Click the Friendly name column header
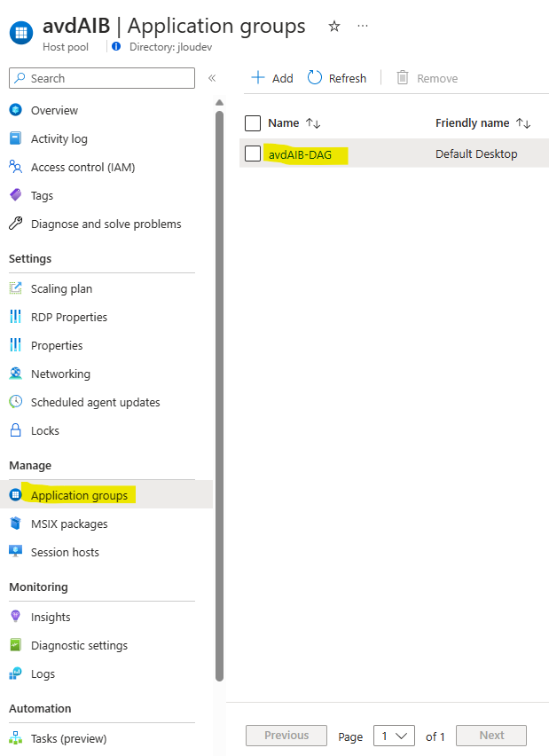549x756 pixels. click(473, 123)
